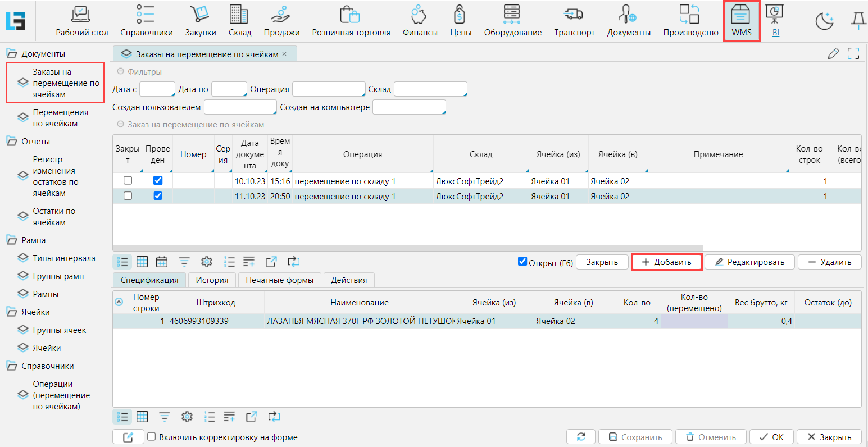Toggle the Открыт (F6) checkbox
The image size is (868, 447).
click(x=522, y=262)
